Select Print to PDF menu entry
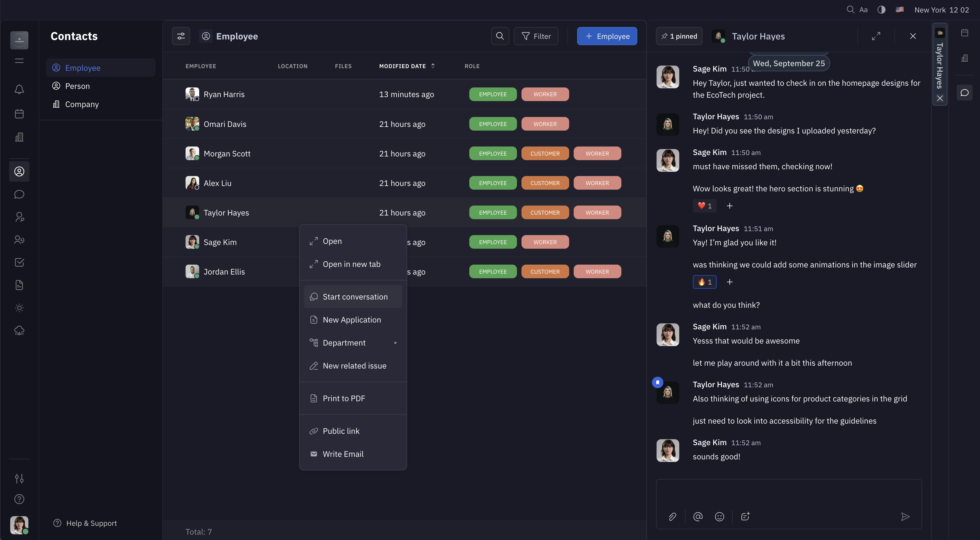Image resolution: width=980 pixels, height=540 pixels. click(344, 398)
